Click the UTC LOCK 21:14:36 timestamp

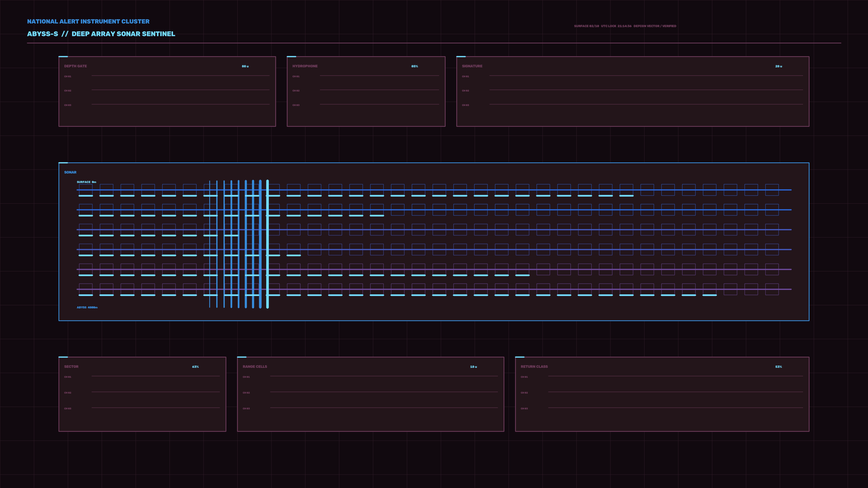616,26
